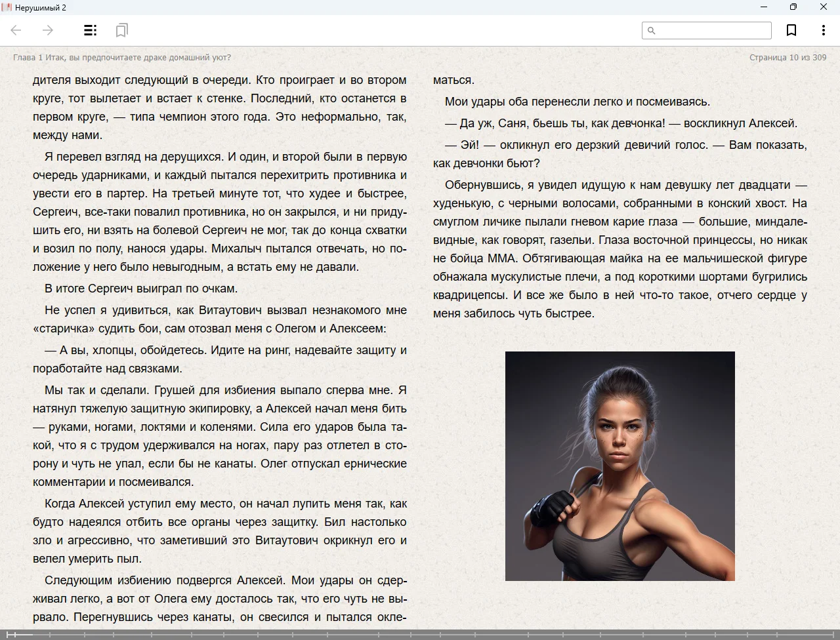Open the saved bookmarks list

(121, 30)
